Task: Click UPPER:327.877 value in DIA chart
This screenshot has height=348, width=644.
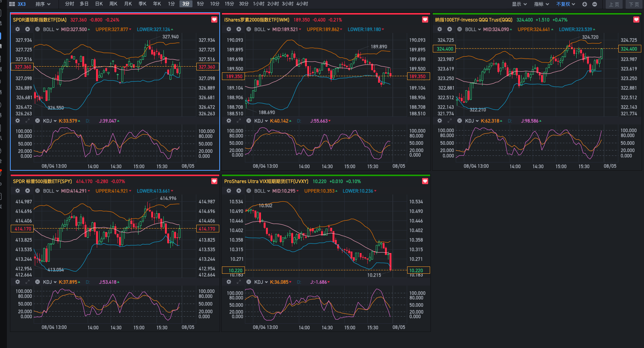Action: [112, 29]
